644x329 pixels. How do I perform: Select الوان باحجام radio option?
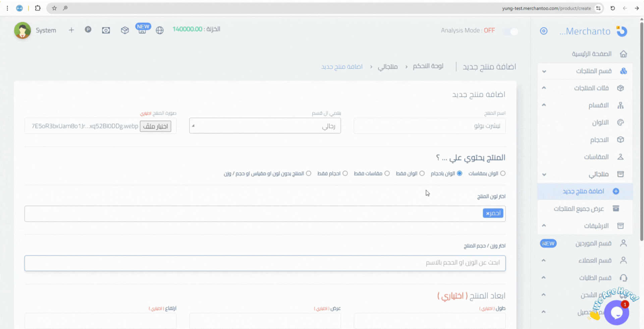[460, 174]
